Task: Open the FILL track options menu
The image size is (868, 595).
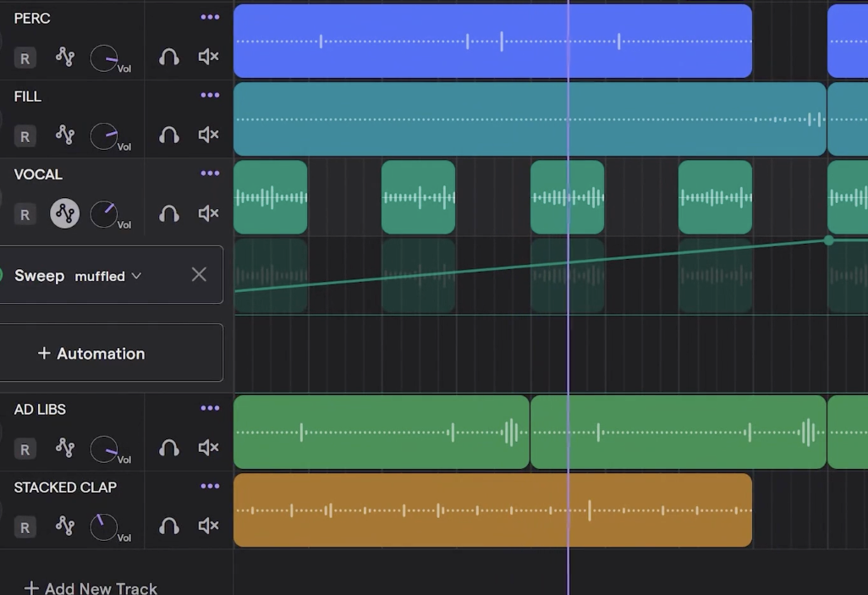Action: pos(210,96)
